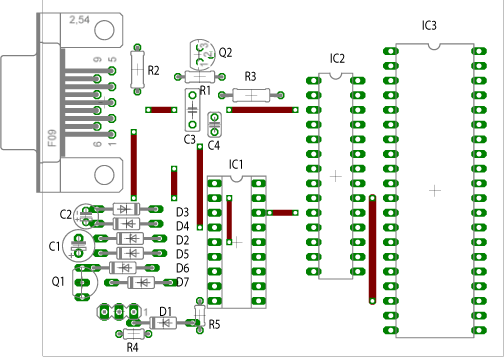Click the D7 label
504x364 pixels.
[x=183, y=282]
